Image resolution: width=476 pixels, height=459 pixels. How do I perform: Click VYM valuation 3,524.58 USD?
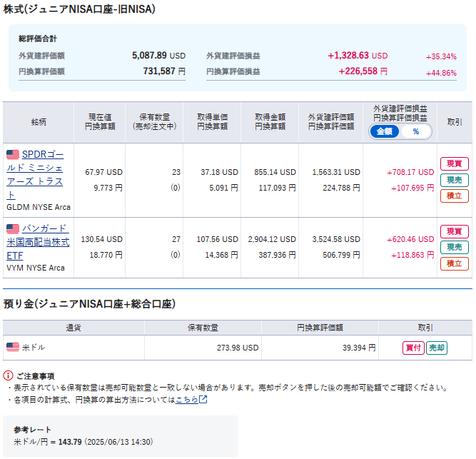[x=336, y=240]
